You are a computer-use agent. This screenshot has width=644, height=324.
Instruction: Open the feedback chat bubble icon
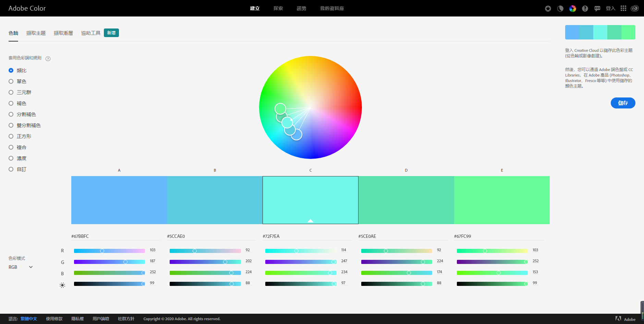597,9
